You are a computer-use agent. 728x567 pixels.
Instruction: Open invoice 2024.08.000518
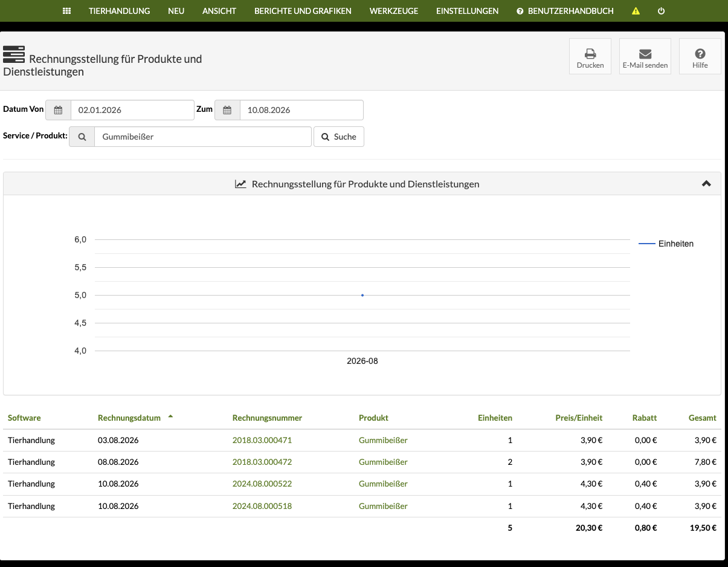pos(262,506)
